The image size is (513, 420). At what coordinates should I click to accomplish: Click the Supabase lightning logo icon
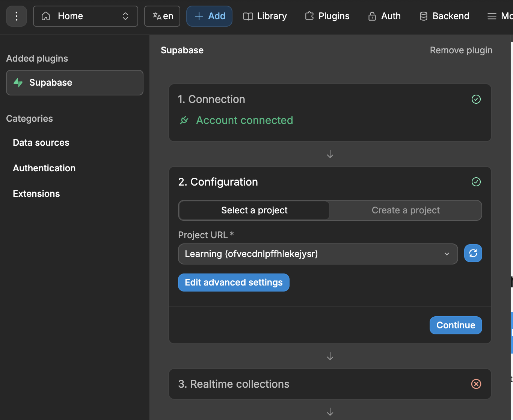pyautogui.click(x=18, y=83)
